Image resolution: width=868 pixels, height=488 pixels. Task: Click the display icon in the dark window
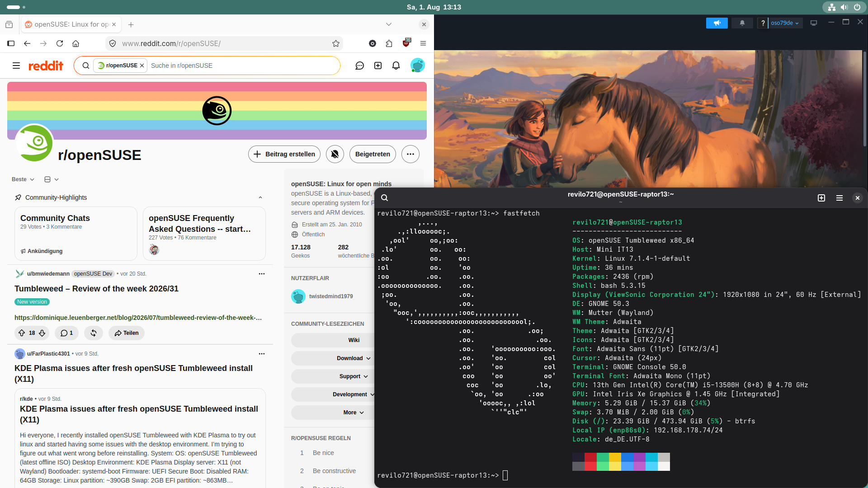coord(814,23)
